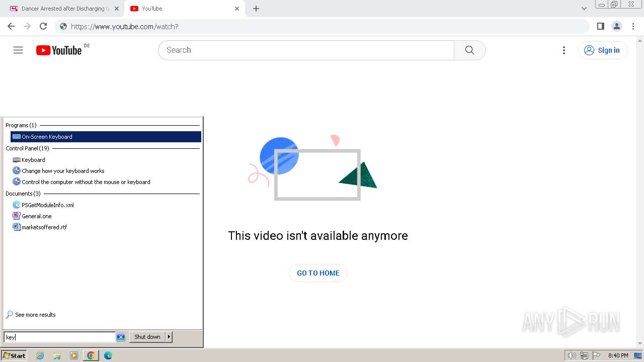Click the Start menu search box
The width and height of the screenshot is (644, 362).
tap(60, 337)
